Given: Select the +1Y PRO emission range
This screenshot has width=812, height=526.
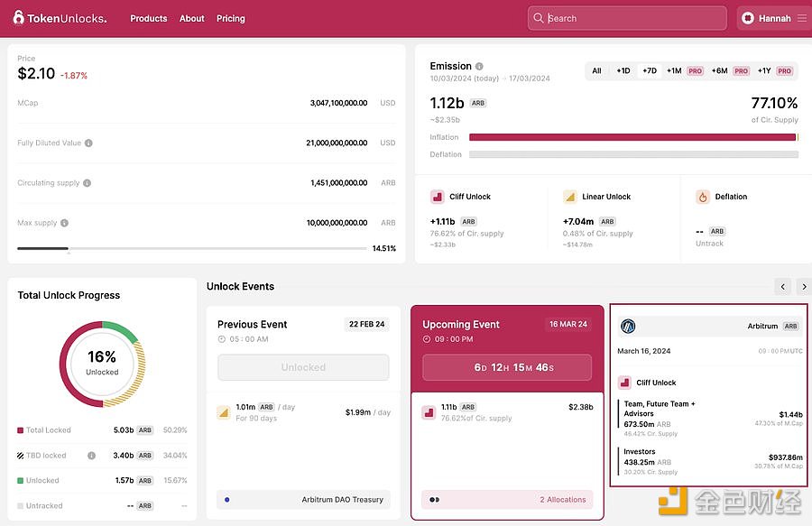Looking at the screenshot, I should point(775,71).
